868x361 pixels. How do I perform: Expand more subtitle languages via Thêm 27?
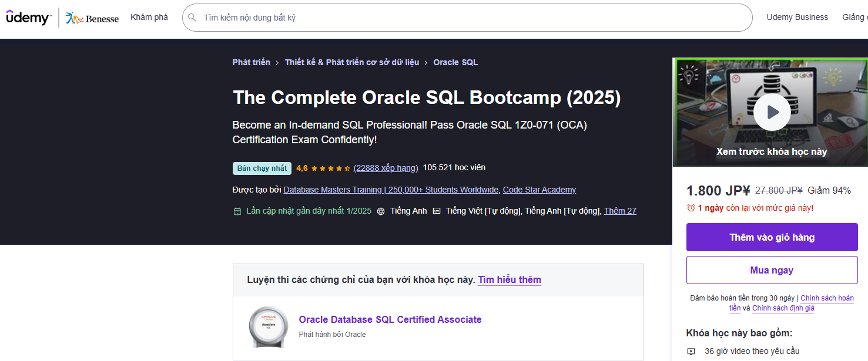pos(620,211)
